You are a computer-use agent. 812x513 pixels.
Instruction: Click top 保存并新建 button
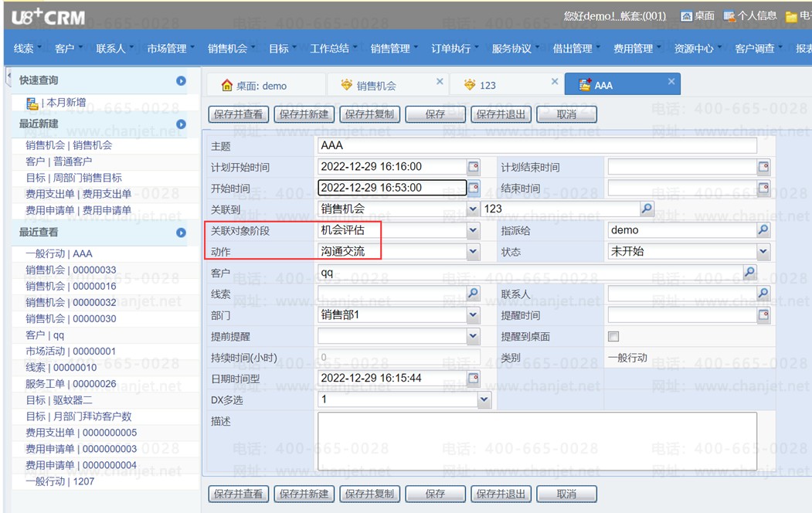pyautogui.click(x=304, y=114)
